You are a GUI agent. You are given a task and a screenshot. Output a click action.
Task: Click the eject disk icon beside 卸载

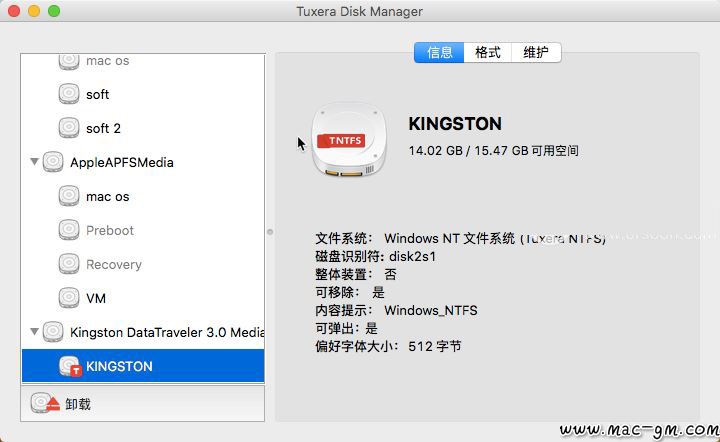[x=45, y=403]
